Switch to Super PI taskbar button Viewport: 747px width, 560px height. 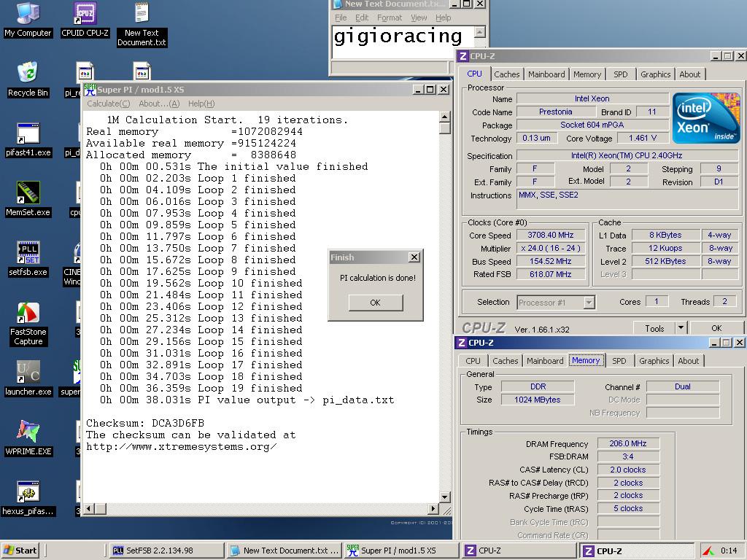pyautogui.click(x=401, y=551)
